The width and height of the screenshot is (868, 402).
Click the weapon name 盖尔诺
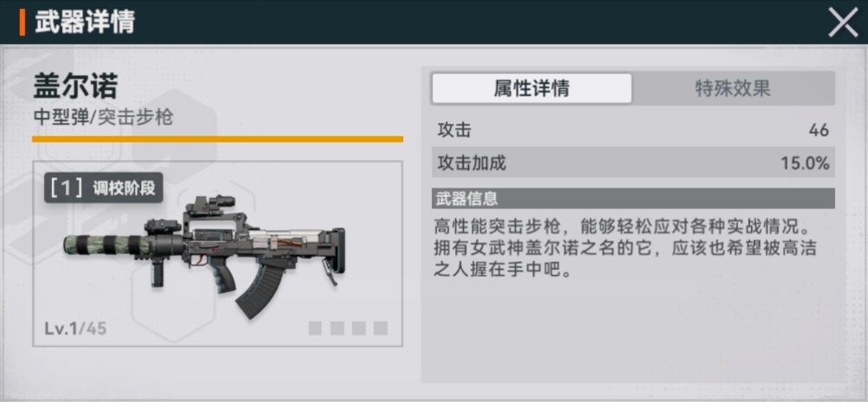(x=76, y=88)
